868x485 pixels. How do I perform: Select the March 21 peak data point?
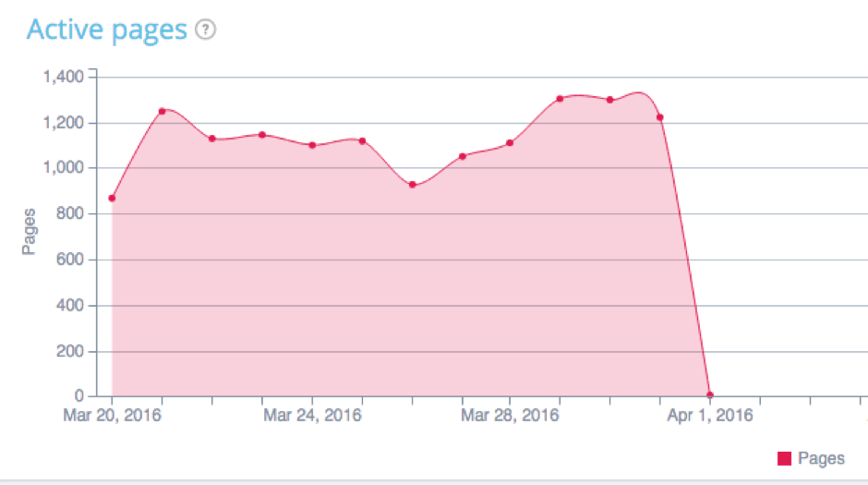tap(163, 111)
